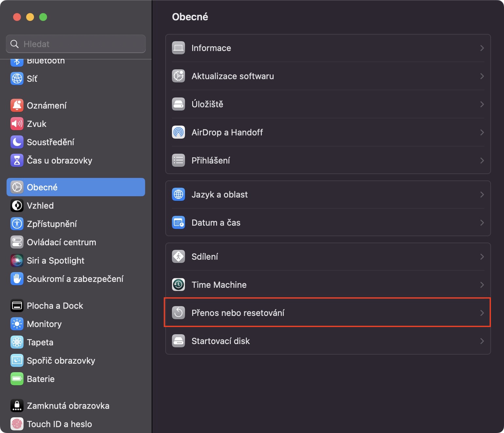The height and width of the screenshot is (433, 504).
Task: Open the Aktualizace softwaru row
Action: (x=233, y=76)
